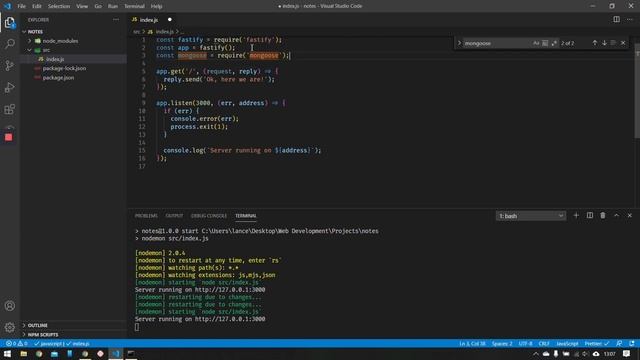Open package-lock.json in the explorer
Screen dimensions: 640x360
click(x=64, y=68)
